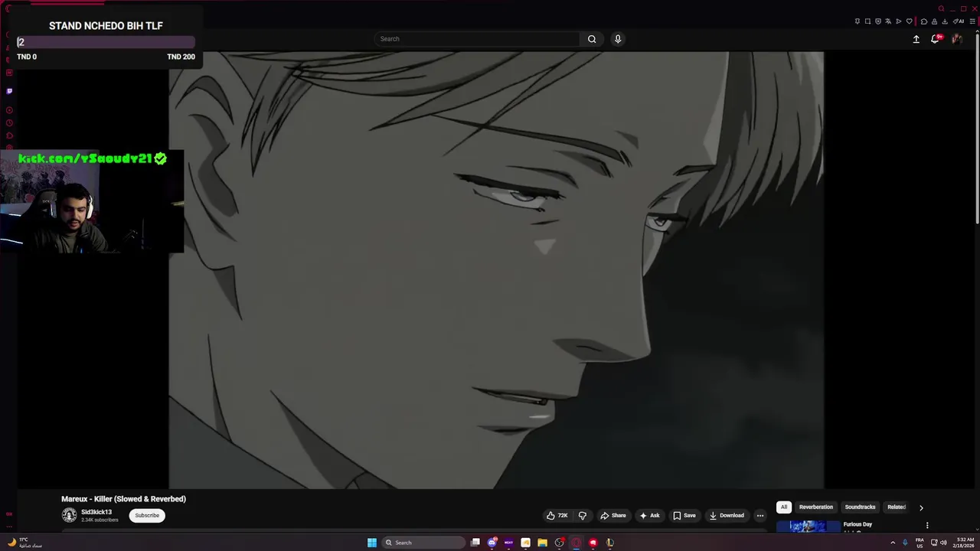Like the video (72K)
The width and height of the screenshot is (980, 551).
click(557, 516)
